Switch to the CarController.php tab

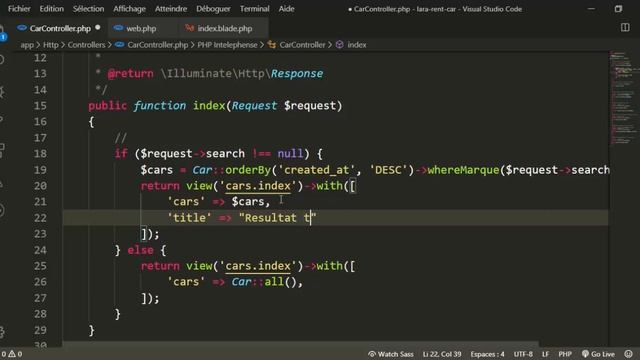pos(60,29)
